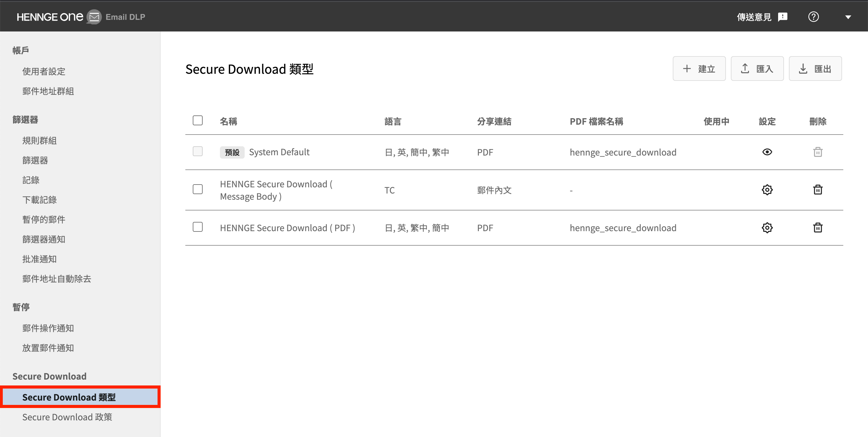
Task: Click the 匯出 export button
Action: (815, 69)
